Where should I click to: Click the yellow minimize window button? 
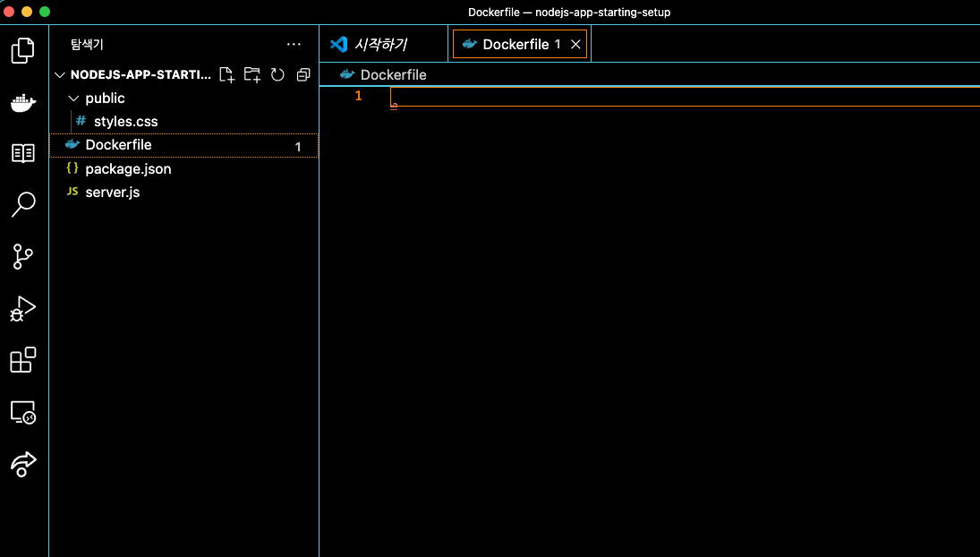pos(26,12)
